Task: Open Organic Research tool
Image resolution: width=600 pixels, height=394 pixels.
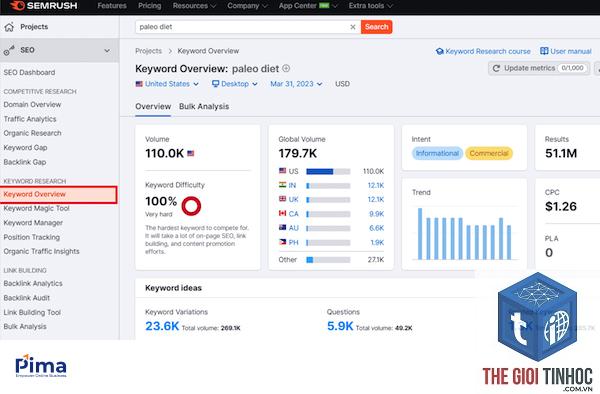Action: coord(33,133)
